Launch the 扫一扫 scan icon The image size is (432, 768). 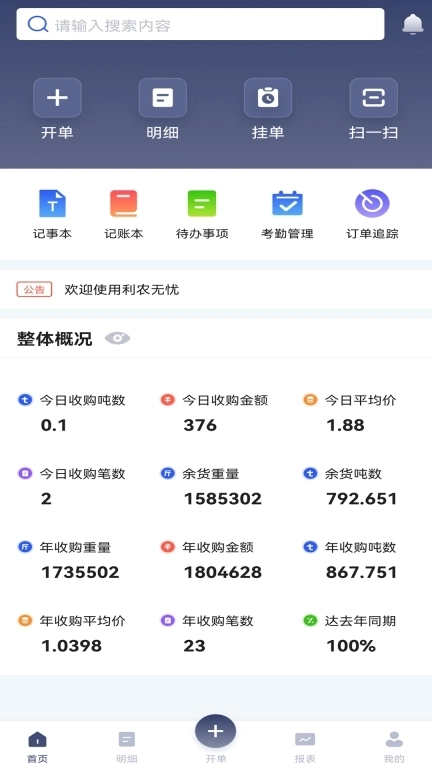pyautogui.click(x=374, y=98)
